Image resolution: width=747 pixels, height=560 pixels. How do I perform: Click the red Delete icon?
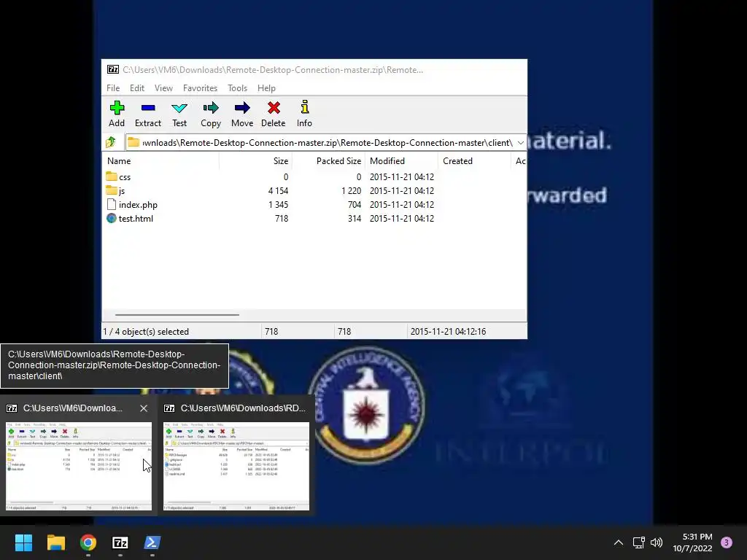pos(274,108)
